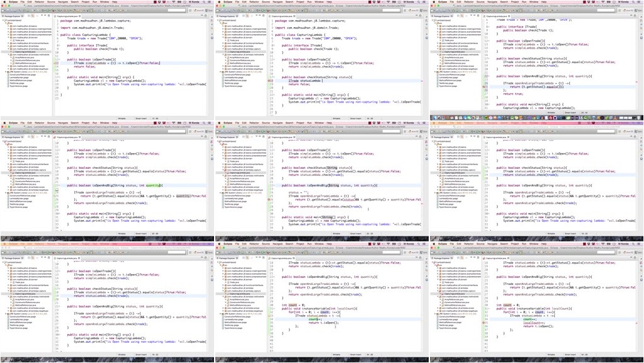
Task: Open Run menu in frame with highlighted count++ line
Action: [310, 243]
